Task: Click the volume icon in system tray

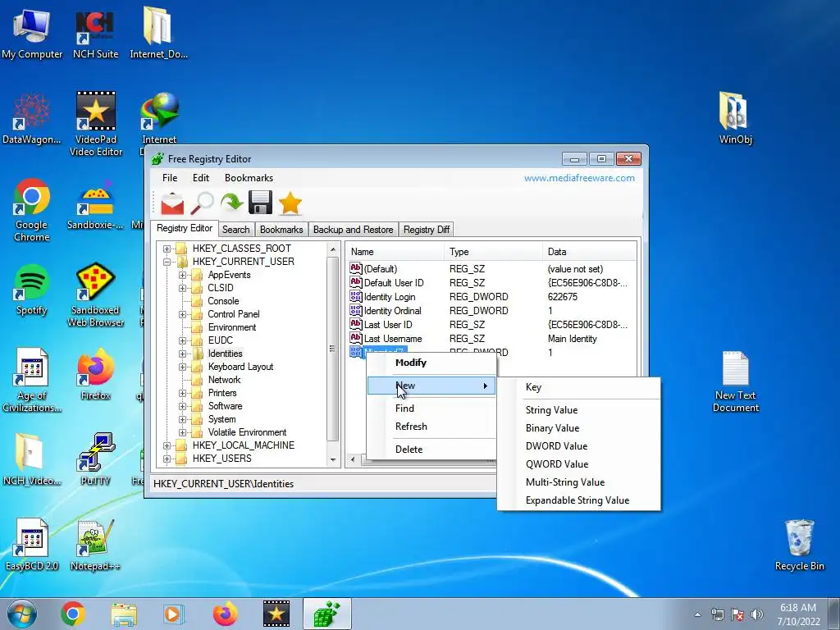Action: [757, 614]
